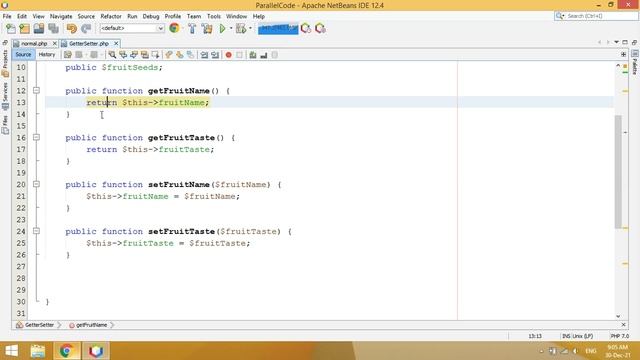Click the Debug Project icon
Viewport: 640px width, 360px height.
pyautogui.click(x=241, y=29)
